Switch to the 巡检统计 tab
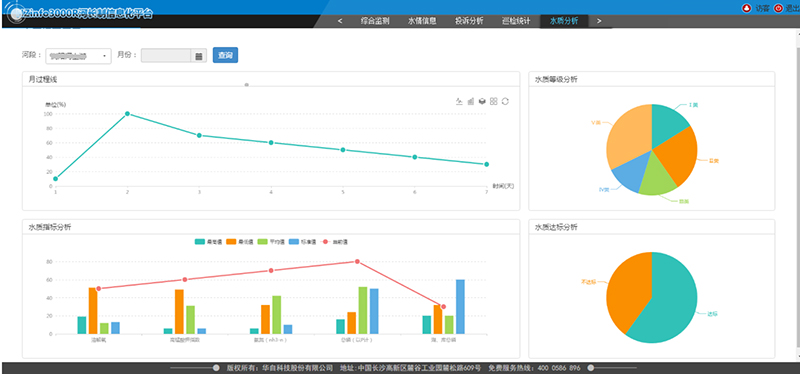This screenshot has width=800, height=374. pos(516,21)
